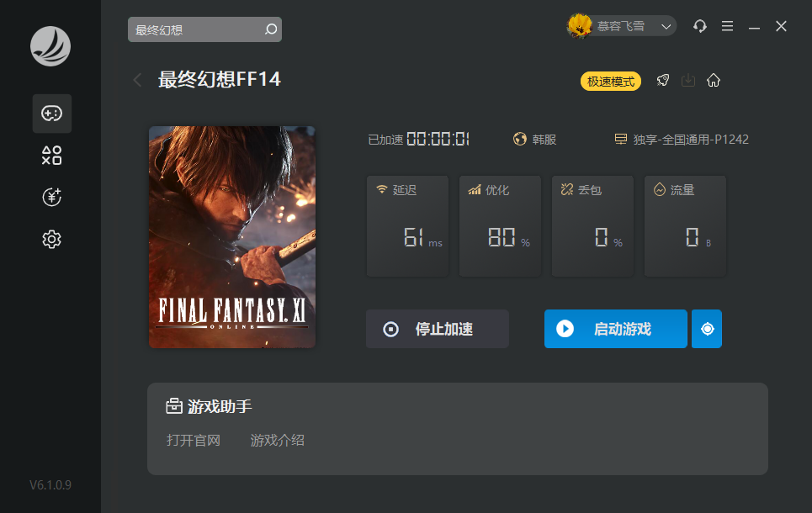Change the 韩服 server region
The image size is (812, 513).
pos(535,140)
